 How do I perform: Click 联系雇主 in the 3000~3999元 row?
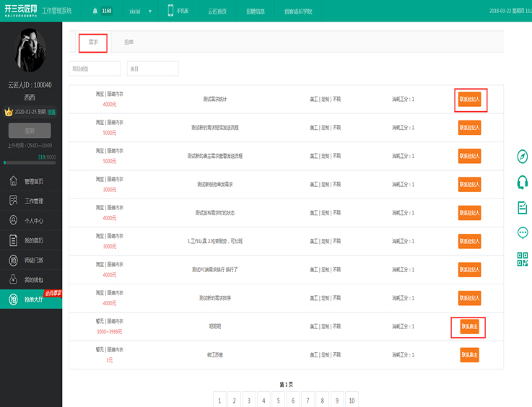pos(470,327)
